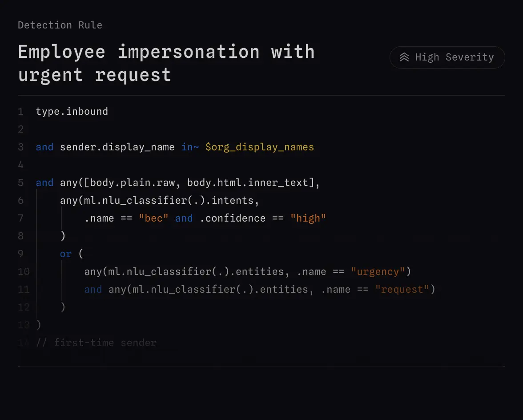Select the High Severity badge
523x420 pixels.
click(x=447, y=57)
